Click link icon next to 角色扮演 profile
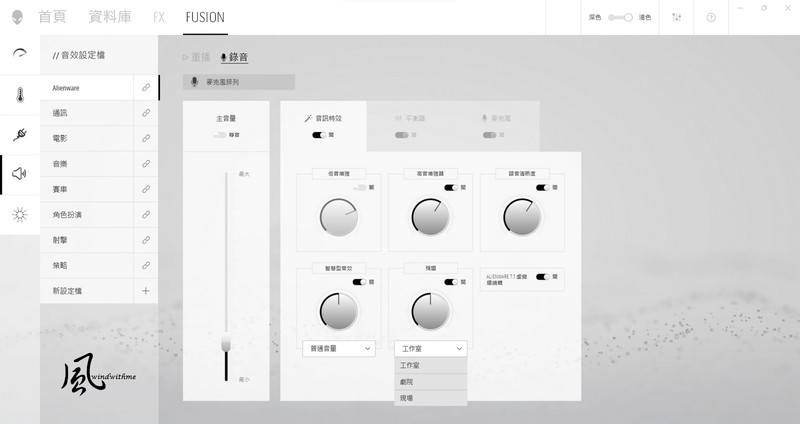The image size is (800, 424). click(146, 215)
